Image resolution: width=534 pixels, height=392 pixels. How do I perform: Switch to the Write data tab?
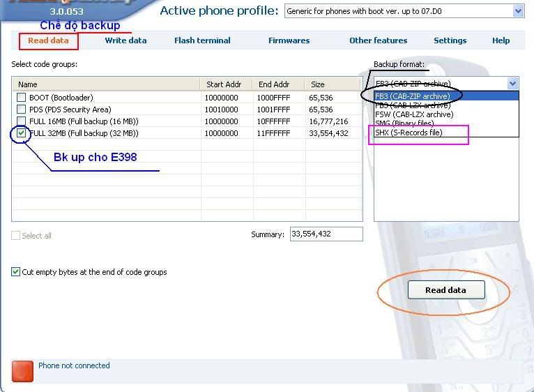coord(125,40)
